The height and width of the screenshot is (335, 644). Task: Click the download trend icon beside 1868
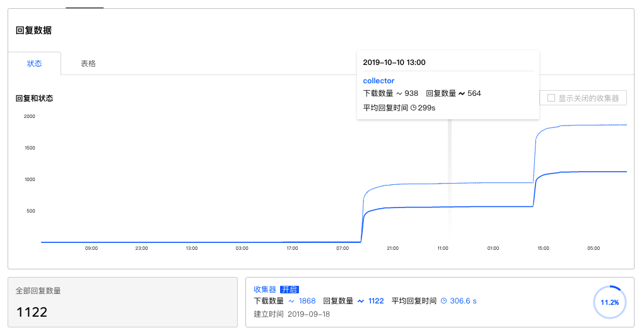pos(291,301)
